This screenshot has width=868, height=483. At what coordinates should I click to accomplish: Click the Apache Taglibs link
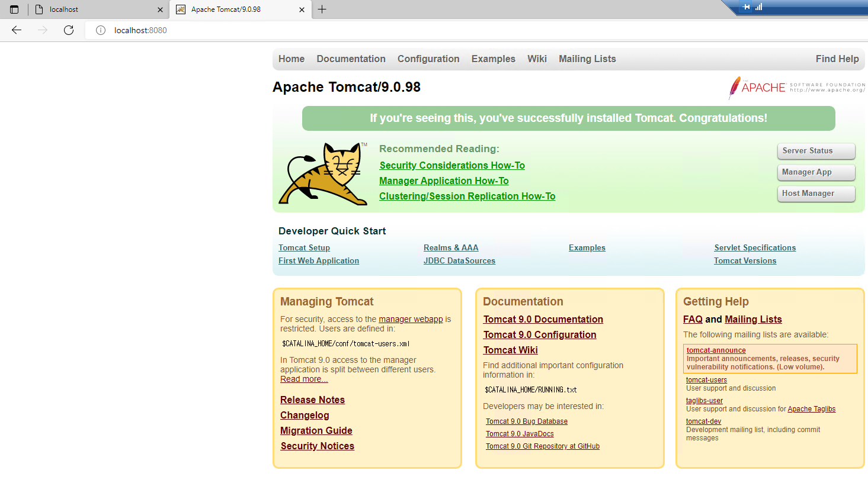pyautogui.click(x=811, y=409)
